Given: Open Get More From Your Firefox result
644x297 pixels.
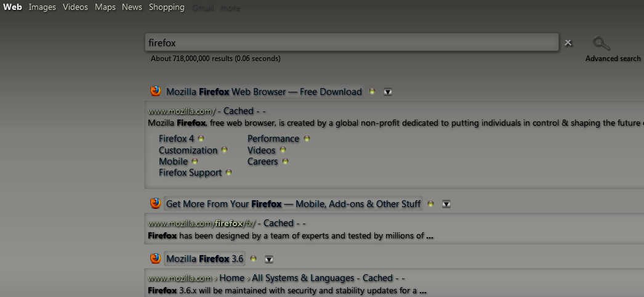Looking at the screenshot, I should [293, 204].
